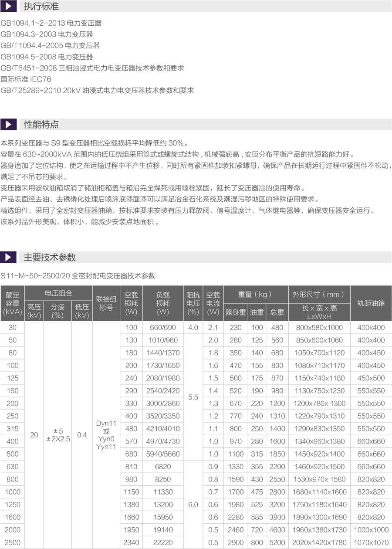Click the GB/T25289-2010 20kV standard line

[x=97, y=91]
